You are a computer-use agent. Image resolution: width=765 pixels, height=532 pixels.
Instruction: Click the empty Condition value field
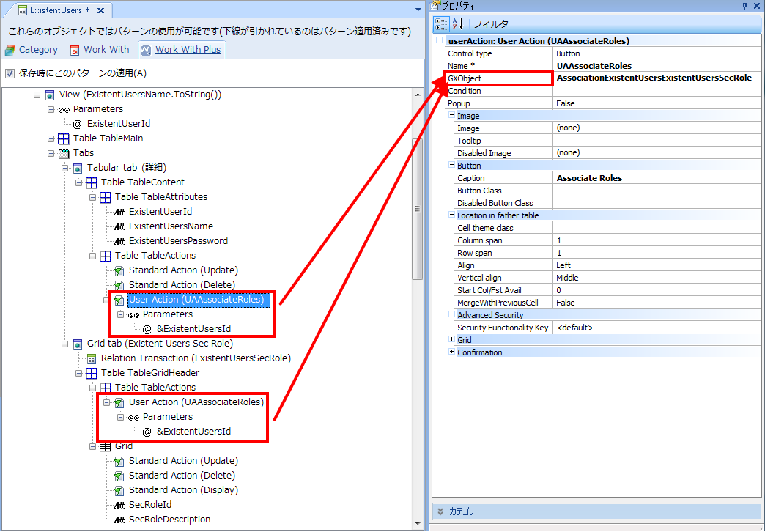(x=658, y=91)
